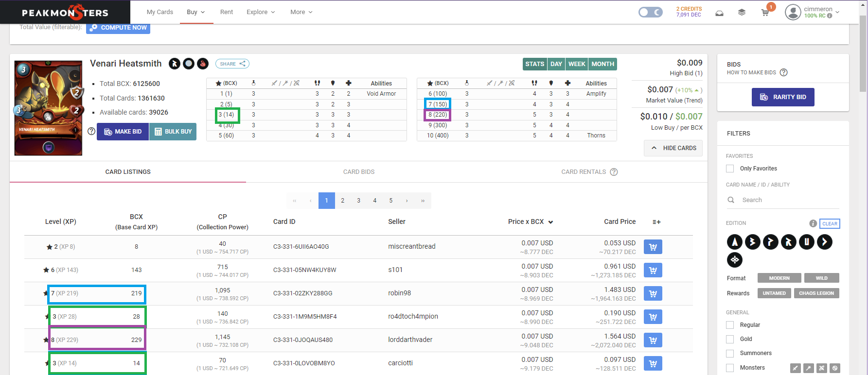The image size is (868, 375).
Task: Add lorddarthvader listing to cart
Action: (653, 340)
